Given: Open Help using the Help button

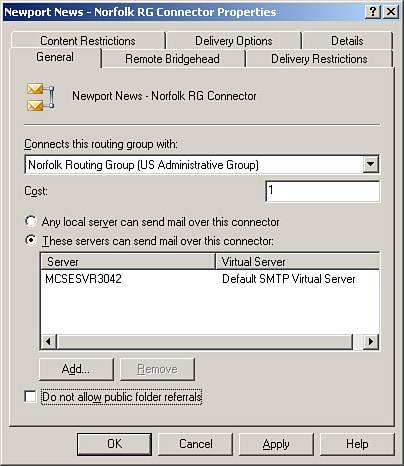Looking at the screenshot, I should (357, 444).
